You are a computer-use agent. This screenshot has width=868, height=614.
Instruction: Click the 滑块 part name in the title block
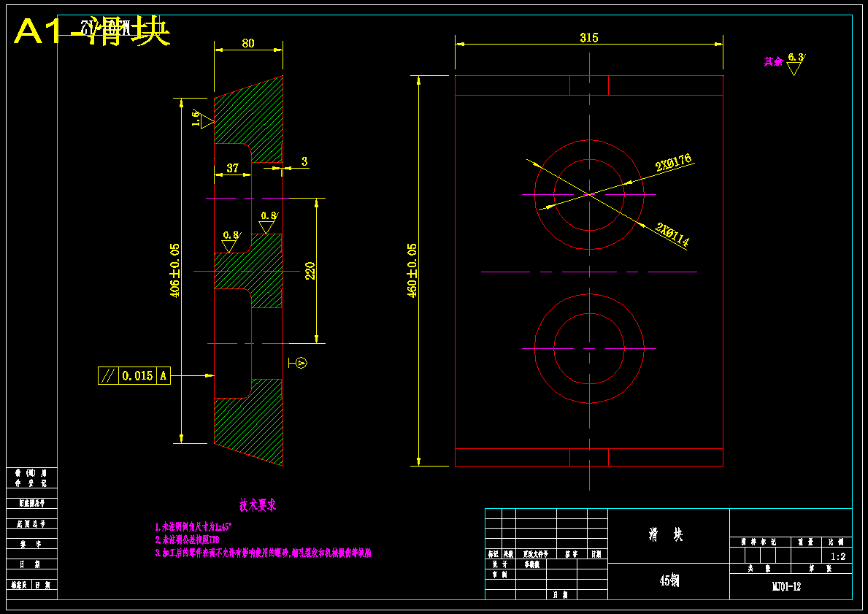click(x=666, y=534)
